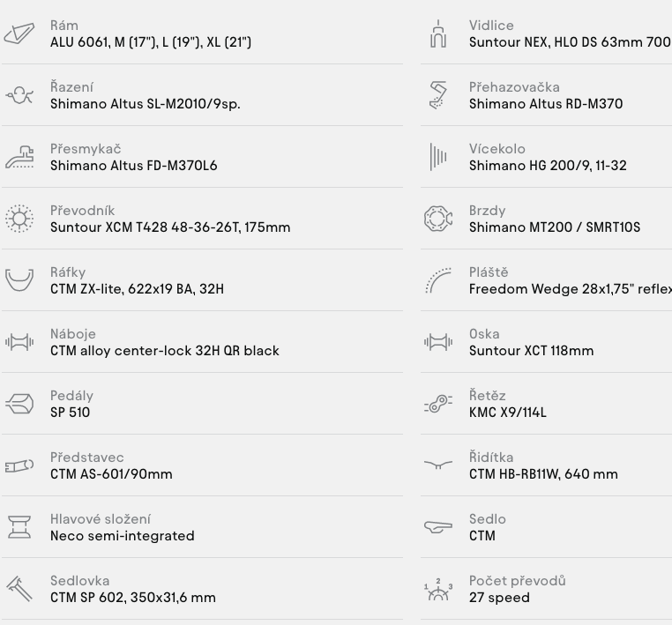Click the Shimano MT200 / SMRT10S brake text
This screenshot has height=625, width=672.
[554, 227]
